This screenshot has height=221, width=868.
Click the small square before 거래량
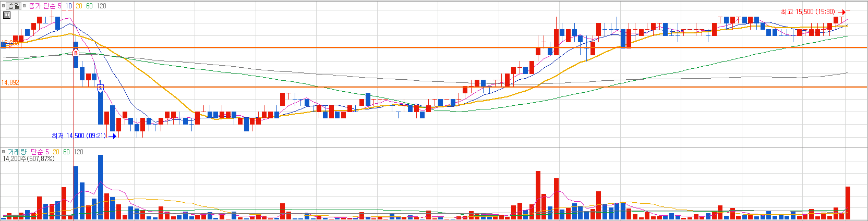tap(3, 152)
